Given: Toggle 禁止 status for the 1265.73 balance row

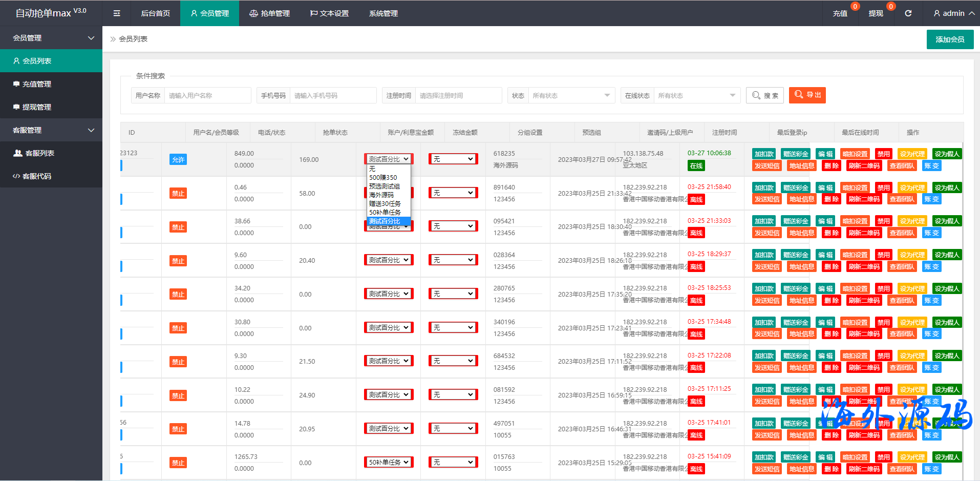Looking at the screenshot, I should 178,463.
